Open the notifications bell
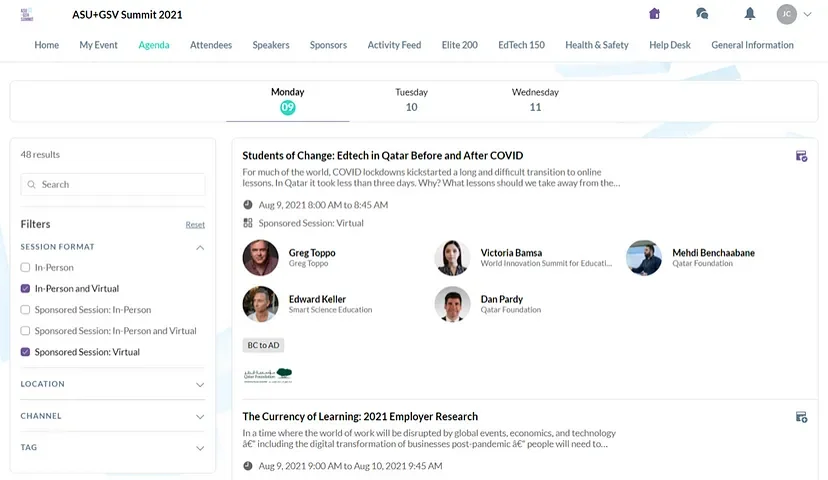Viewport: 828px width, 480px height. 749,14
